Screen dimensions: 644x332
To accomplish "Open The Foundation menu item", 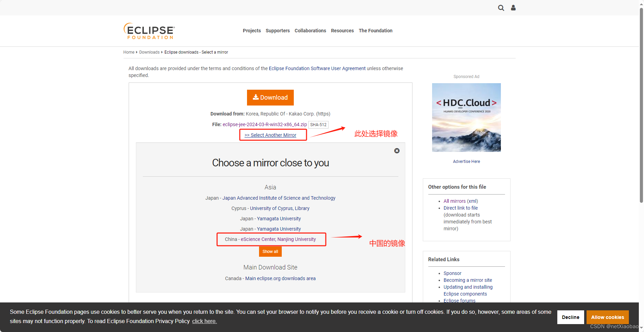I will [375, 31].
